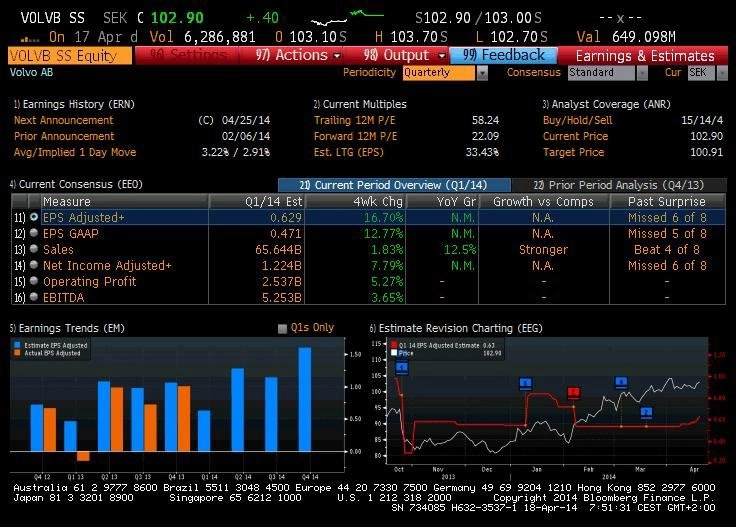This screenshot has width=736, height=527.
Task: Open the Consensus Standard dropdown arrow
Action: 642,73
